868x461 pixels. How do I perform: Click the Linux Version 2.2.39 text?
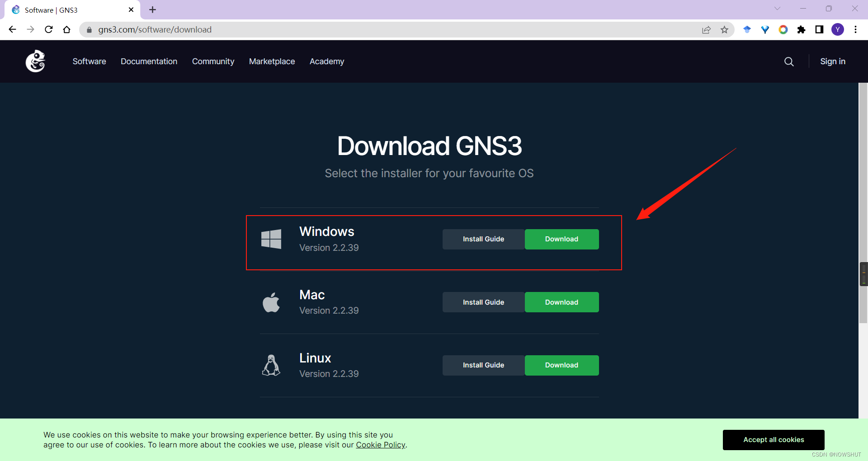(x=329, y=374)
